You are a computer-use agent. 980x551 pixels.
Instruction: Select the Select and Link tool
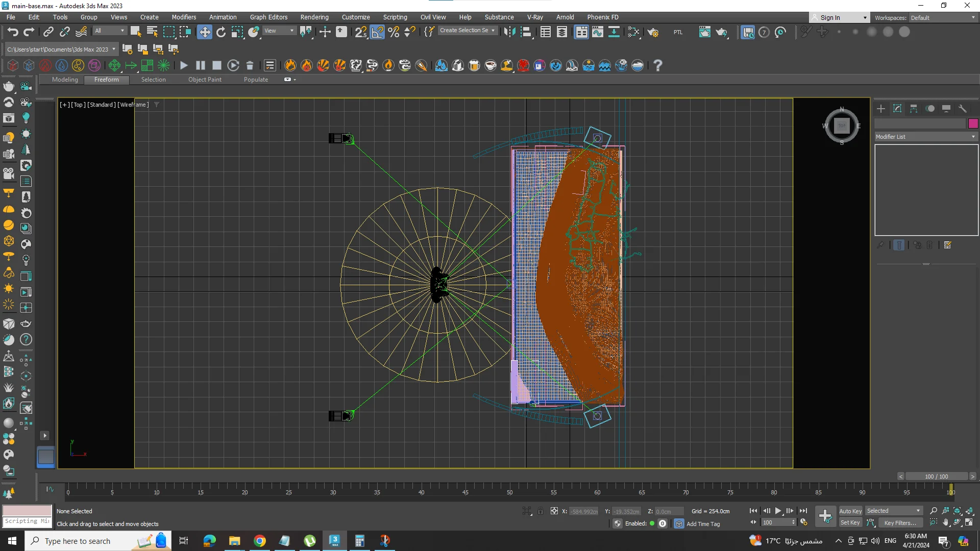pos(48,32)
